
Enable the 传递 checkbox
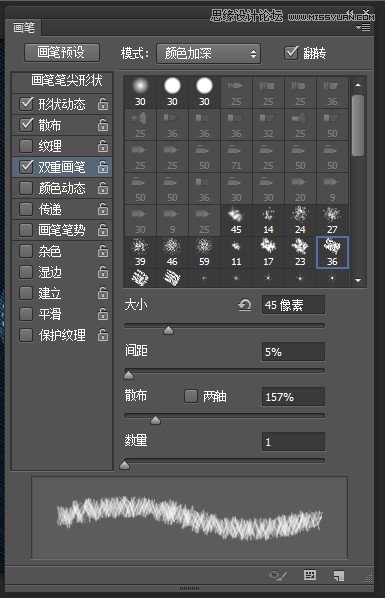[26, 209]
